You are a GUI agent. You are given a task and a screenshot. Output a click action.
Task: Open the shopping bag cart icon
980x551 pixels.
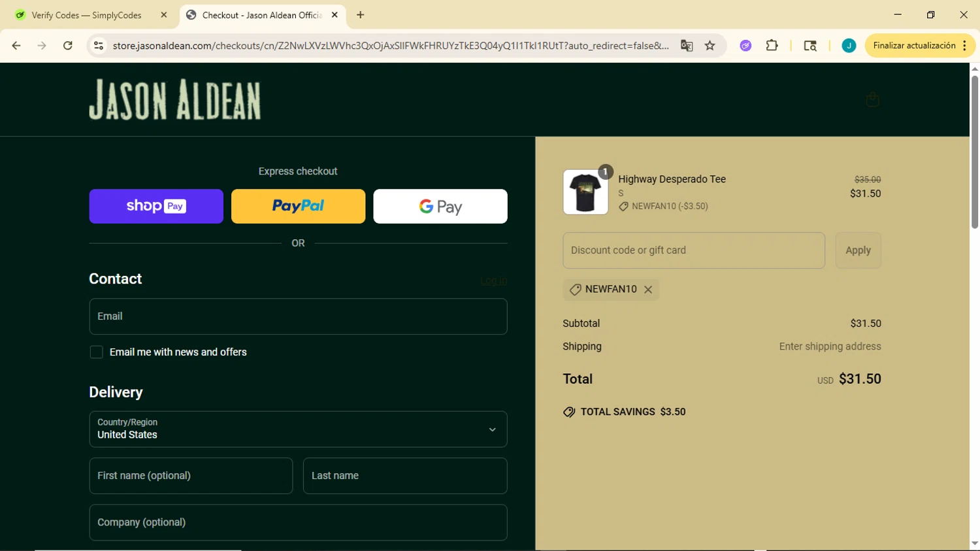pos(872,99)
